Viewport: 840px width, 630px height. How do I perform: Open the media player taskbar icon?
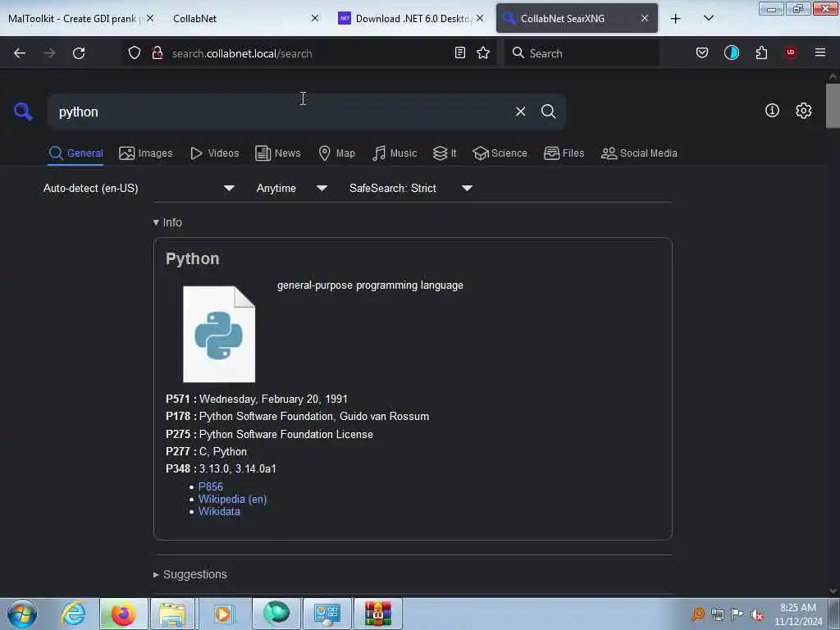[223, 614]
